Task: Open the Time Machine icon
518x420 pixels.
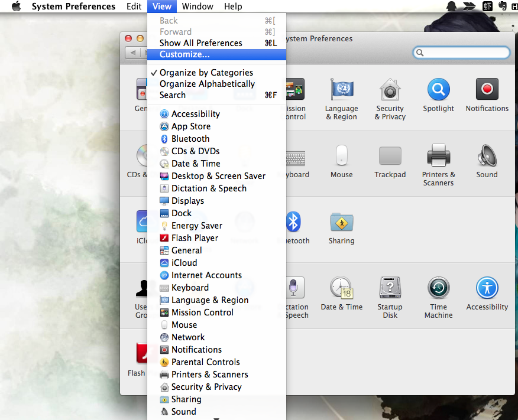Action: (438, 288)
